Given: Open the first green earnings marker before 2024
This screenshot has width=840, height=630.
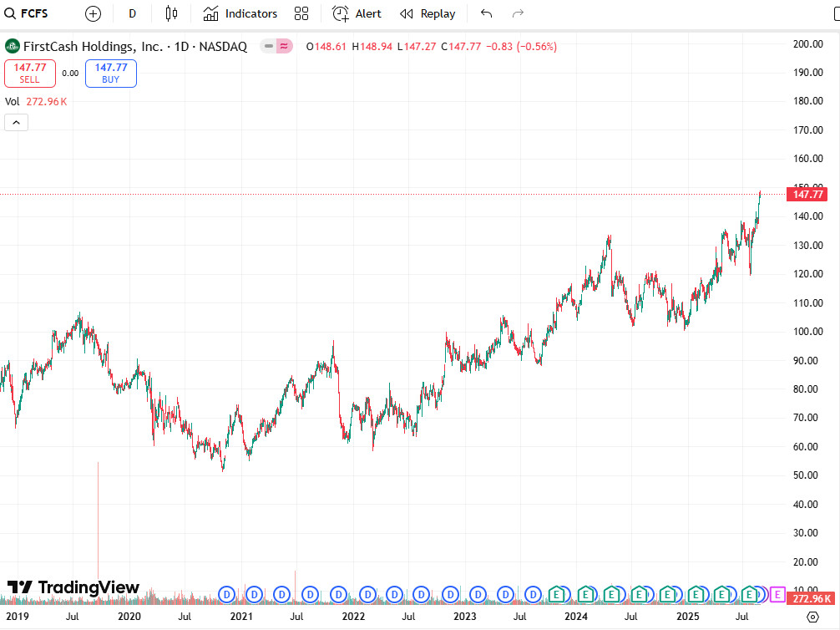Looking at the screenshot, I should pos(557,595).
